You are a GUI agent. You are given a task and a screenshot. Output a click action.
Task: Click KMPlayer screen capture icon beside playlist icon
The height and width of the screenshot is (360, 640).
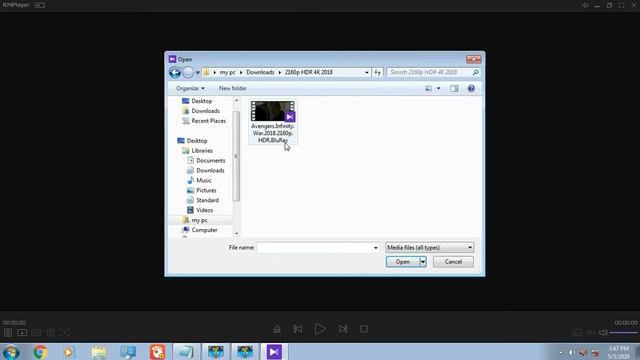pyautogui.click(x=22, y=333)
